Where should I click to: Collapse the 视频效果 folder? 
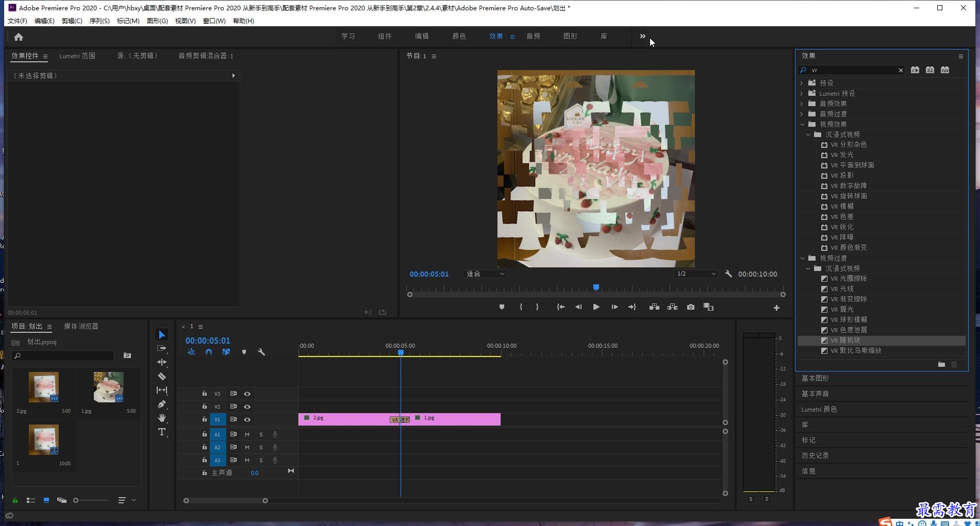(x=802, y=124)
